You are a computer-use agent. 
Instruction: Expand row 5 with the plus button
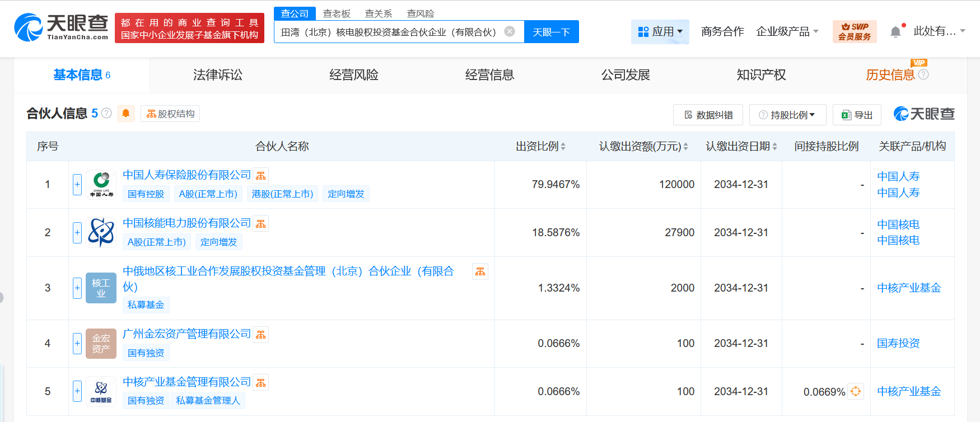[x=77, y=391]
